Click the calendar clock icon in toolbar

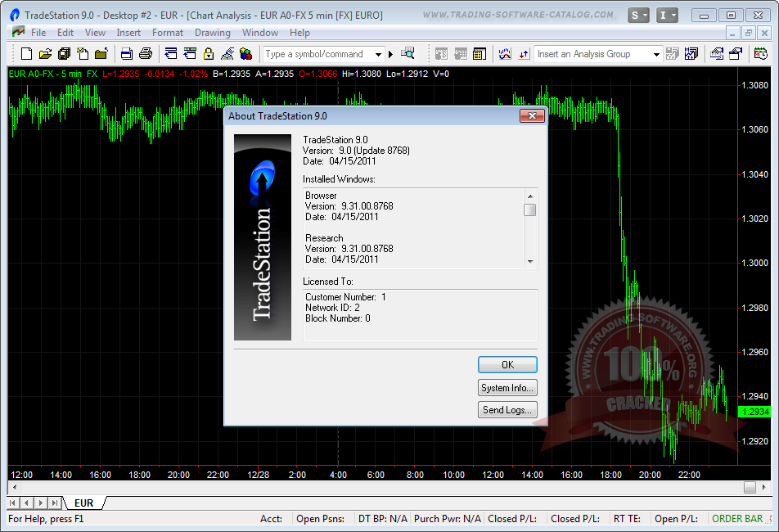[760, 54]
